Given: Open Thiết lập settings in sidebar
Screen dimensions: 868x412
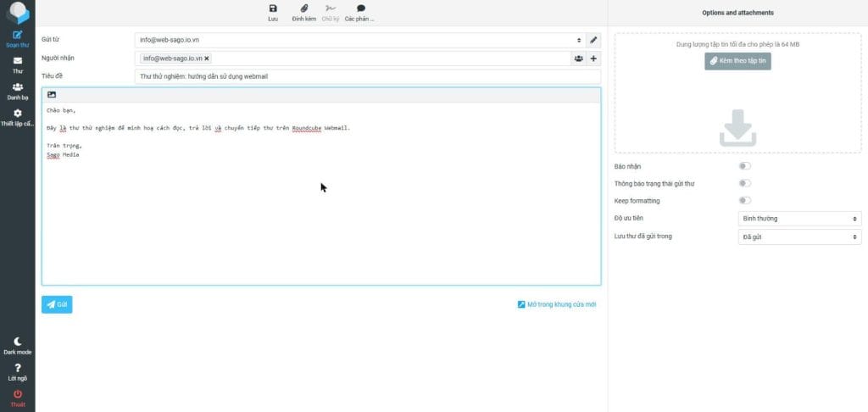Looking at the screenshot, I should coord(17,117).
